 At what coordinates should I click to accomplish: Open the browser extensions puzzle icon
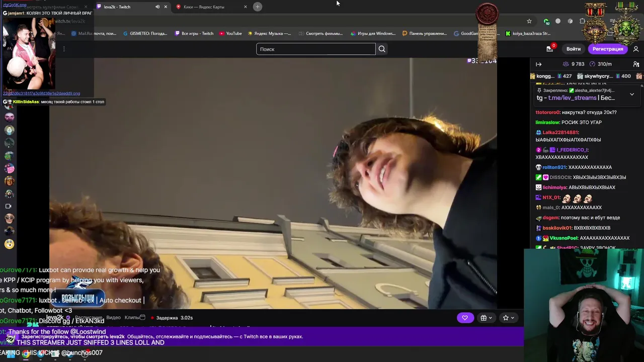[582, 21]
